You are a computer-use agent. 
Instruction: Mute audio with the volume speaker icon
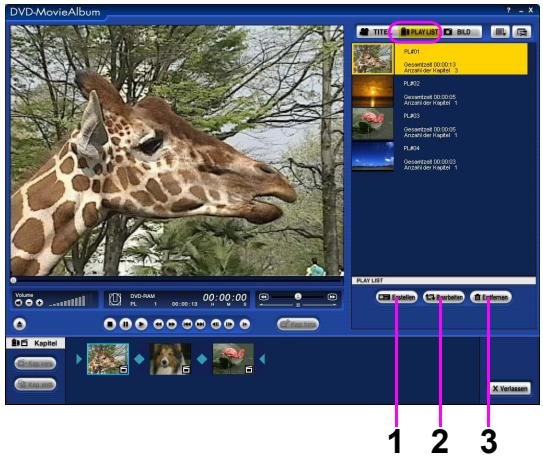(x=18, y=303)
